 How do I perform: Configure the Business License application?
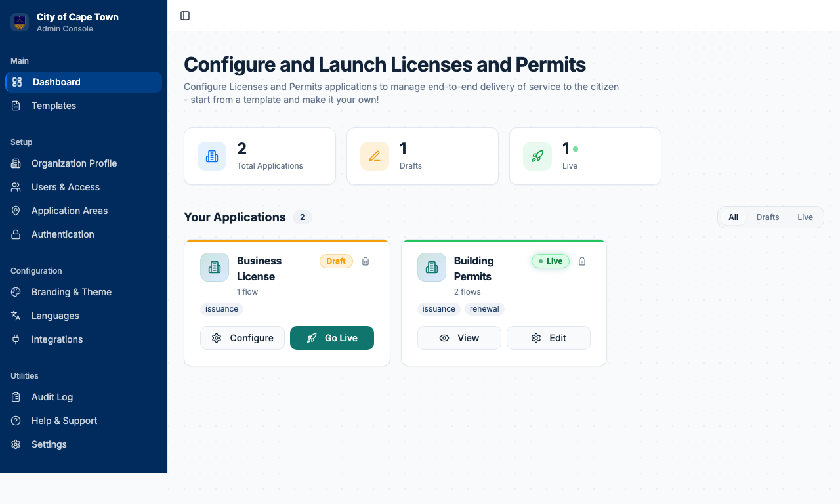tap(243, 338)
